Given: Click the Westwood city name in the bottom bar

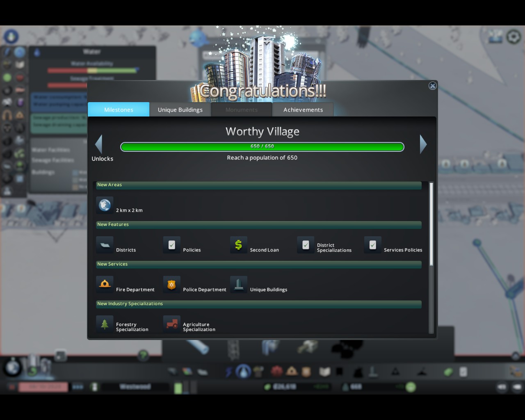Looking at the screenshot, I should pyautogui.click(x=135, y=387).
